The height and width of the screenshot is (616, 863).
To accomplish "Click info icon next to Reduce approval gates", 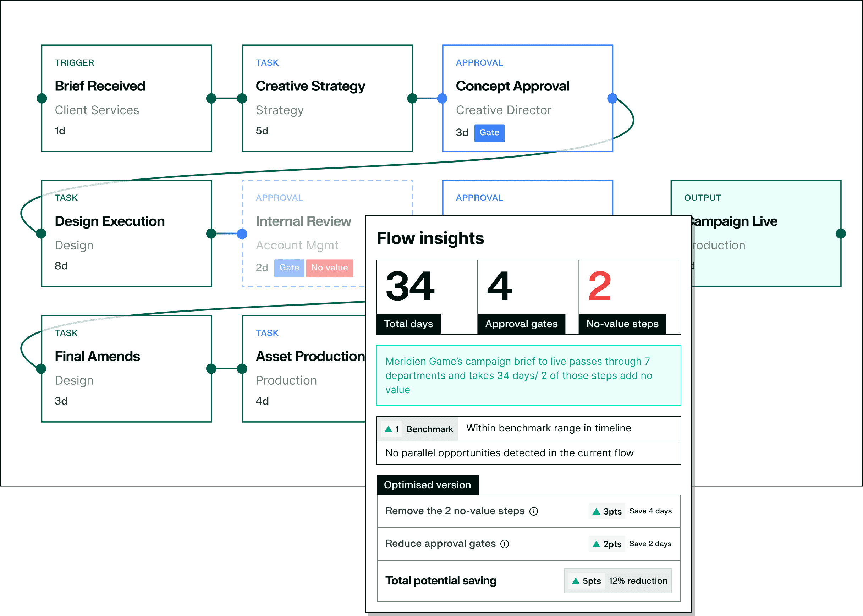I will pyautogui.click(x=505, y=544).
